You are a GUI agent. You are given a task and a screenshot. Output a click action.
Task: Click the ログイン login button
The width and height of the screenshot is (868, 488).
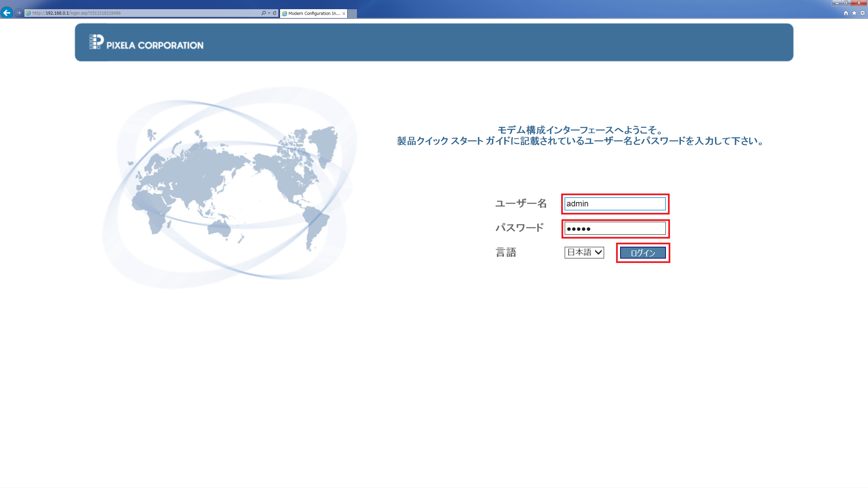[643, 252]
